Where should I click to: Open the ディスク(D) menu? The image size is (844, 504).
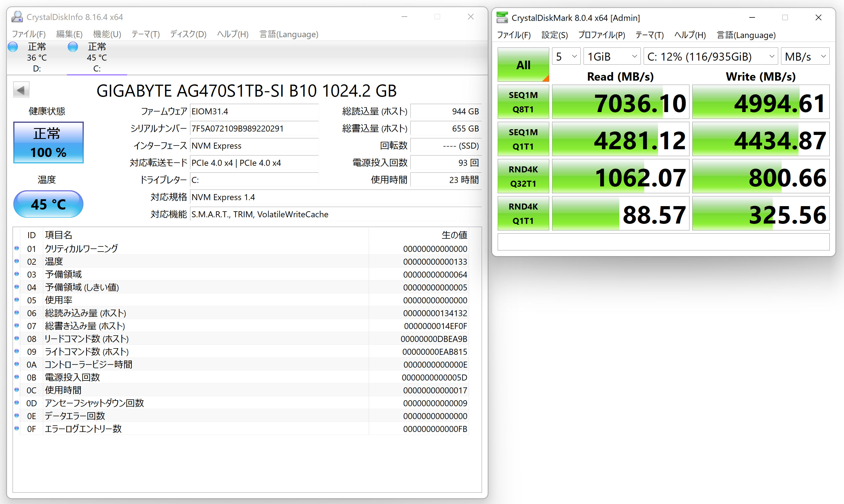pyautogui.click(x=188, y=34)
